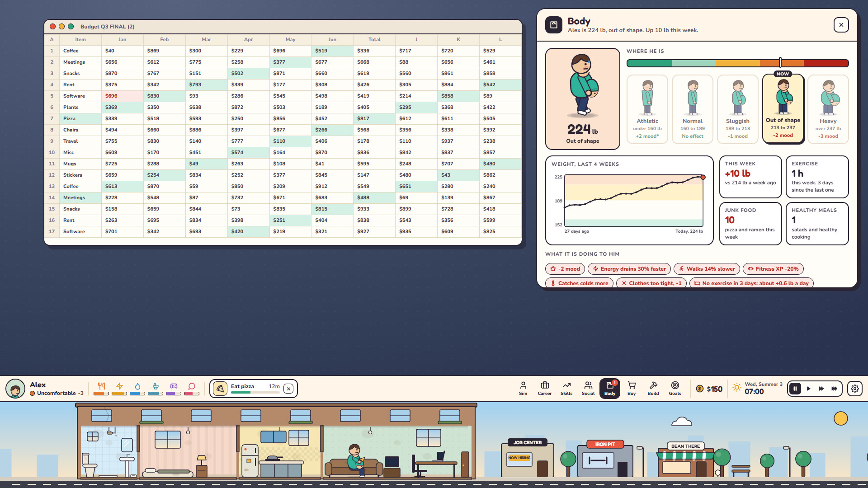The width and height of the screenshot is (868, 488).
Task: Open the Sim panel
Action: click(523, 389)
